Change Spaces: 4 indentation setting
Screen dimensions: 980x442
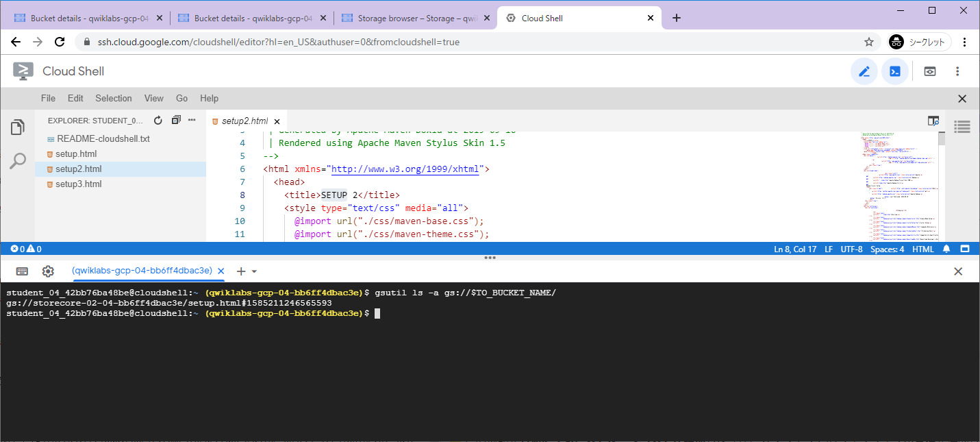coord(887,249)
